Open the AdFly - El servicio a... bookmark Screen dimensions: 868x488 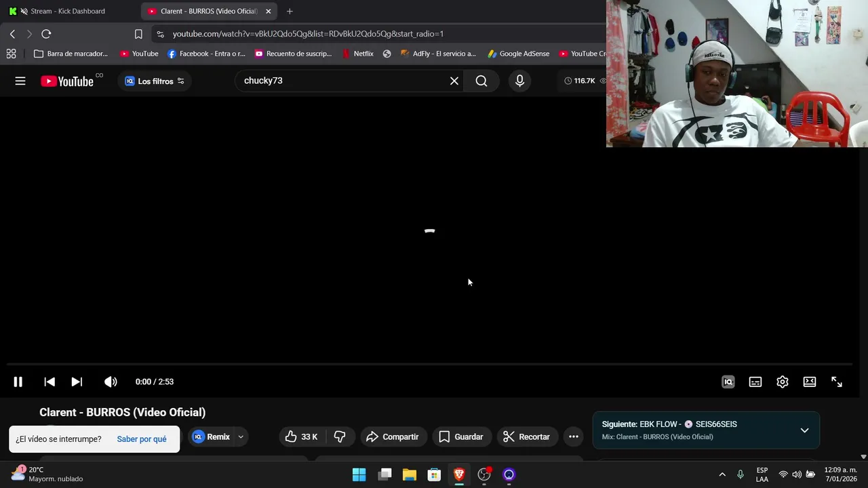tap(438, 54)
